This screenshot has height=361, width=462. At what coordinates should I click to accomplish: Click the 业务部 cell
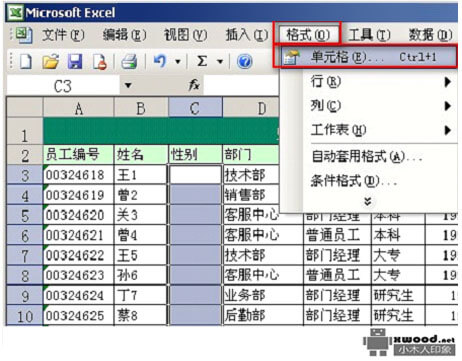click(x=263, y=295)
